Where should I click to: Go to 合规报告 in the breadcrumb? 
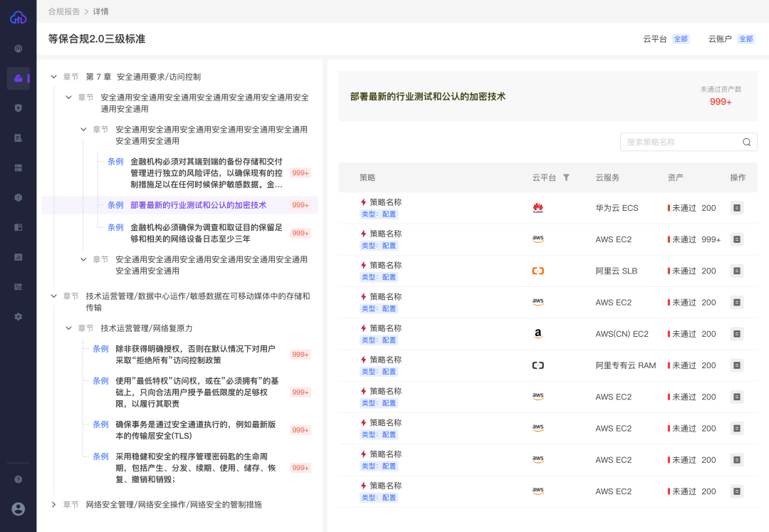pos(63,11)
